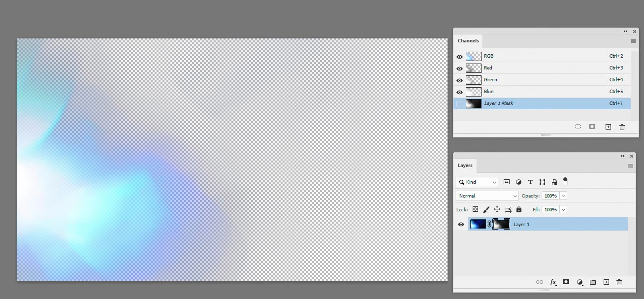Screen dimensions: 644x299
Task: Select the Channels tab
Action: coord(468,41)
